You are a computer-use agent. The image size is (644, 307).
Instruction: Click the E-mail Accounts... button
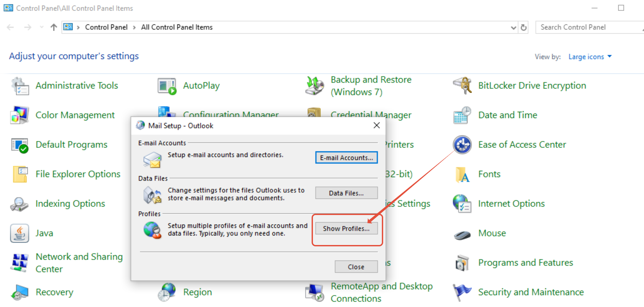346,158
